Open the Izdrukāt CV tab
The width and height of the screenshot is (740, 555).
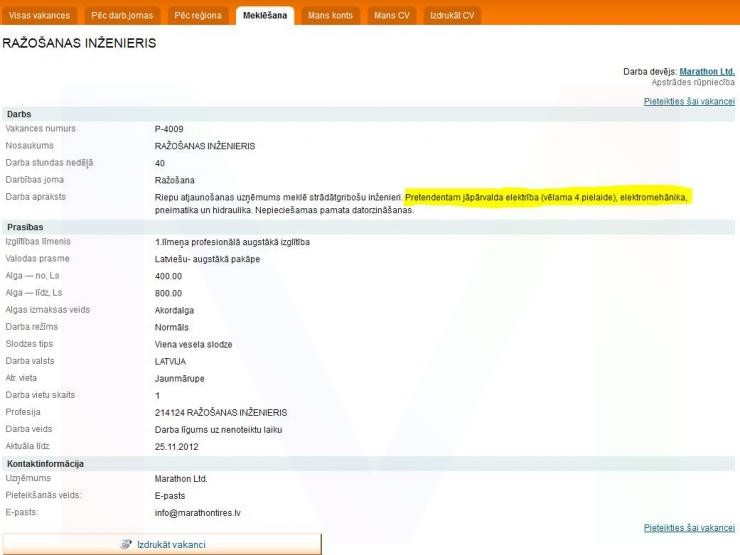click(452, 15)
